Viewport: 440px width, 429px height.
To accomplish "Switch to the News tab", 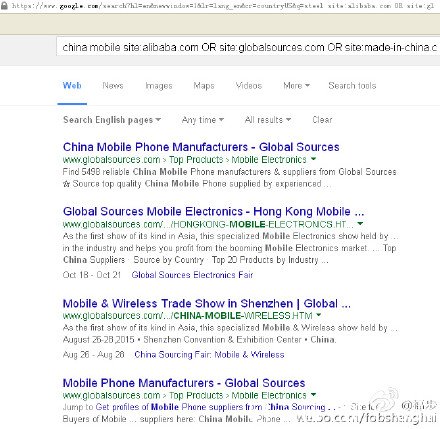I will (113, 86).
